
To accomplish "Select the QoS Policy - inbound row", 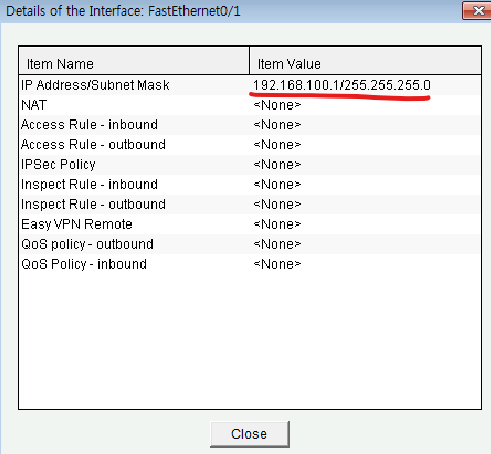I will coord(250,264).
